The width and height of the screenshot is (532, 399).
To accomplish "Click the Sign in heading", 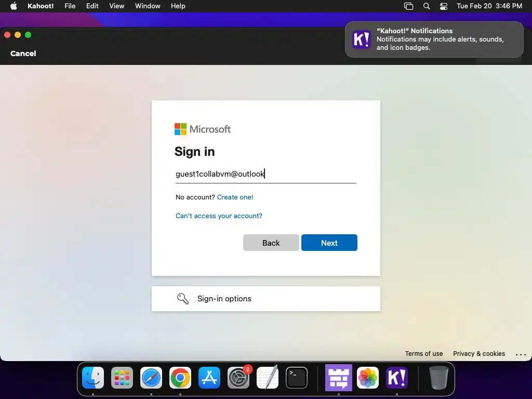I will (x=194, y=152).
